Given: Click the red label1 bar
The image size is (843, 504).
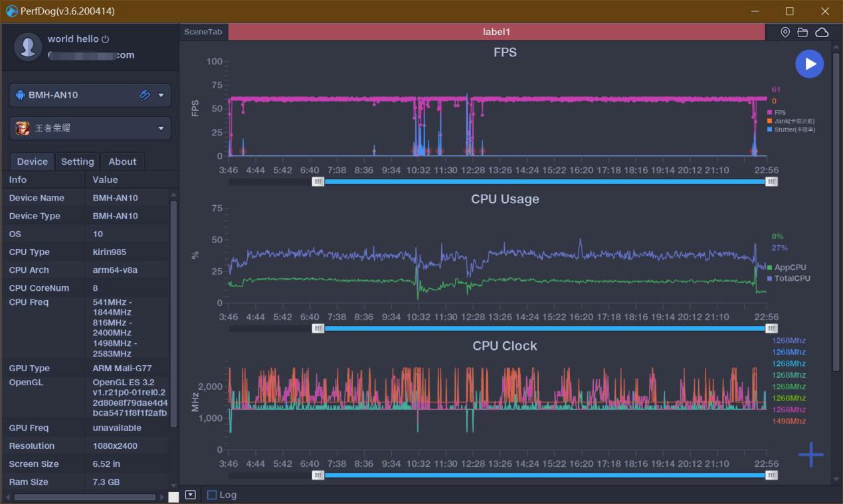Looking at the screenshot, I should click(496, 32).
